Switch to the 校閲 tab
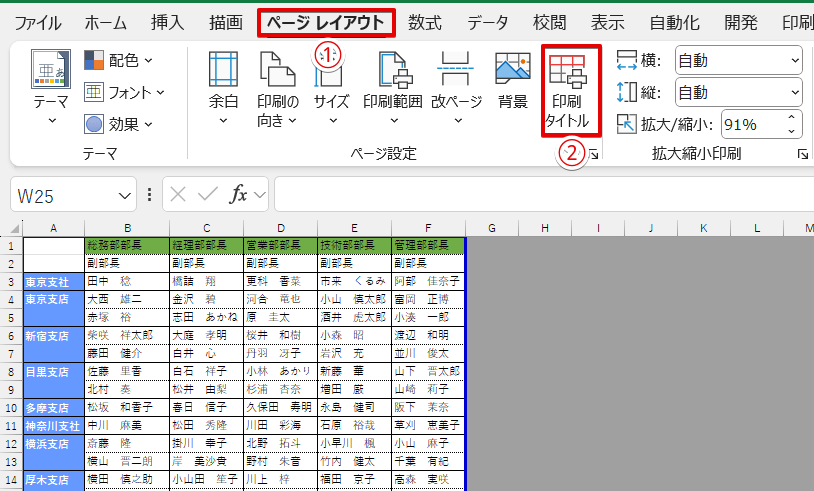 [x=549, y=23]
